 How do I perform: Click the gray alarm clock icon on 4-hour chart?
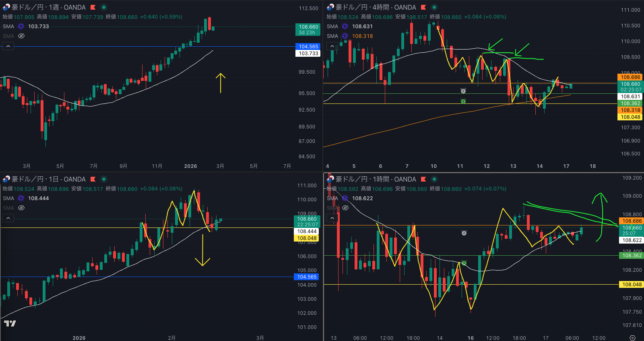click(463, 91)
